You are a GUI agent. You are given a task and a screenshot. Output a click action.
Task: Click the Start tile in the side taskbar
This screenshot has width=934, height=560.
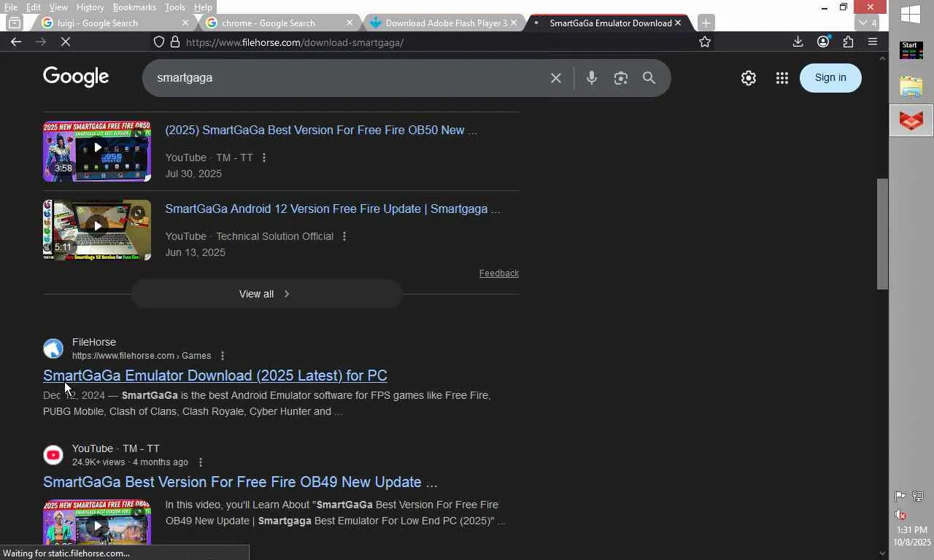[911, 50]
